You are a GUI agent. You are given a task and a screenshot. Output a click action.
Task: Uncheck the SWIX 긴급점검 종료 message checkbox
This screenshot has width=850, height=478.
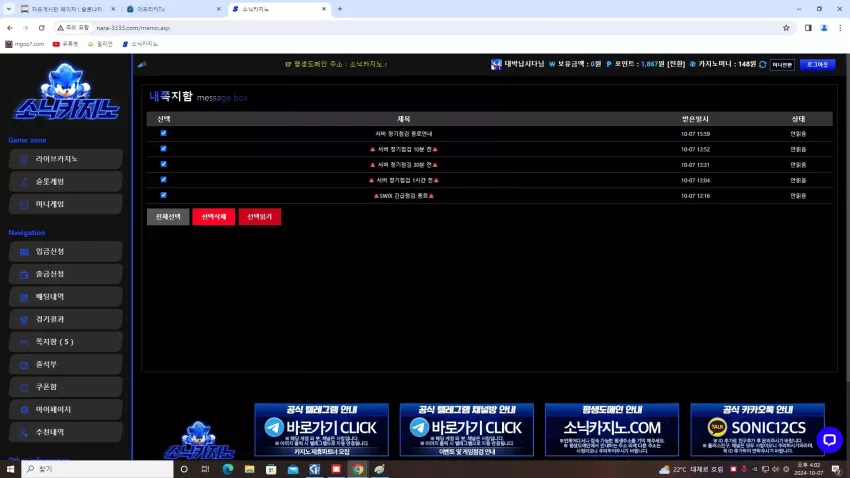[x=163, y=195]
